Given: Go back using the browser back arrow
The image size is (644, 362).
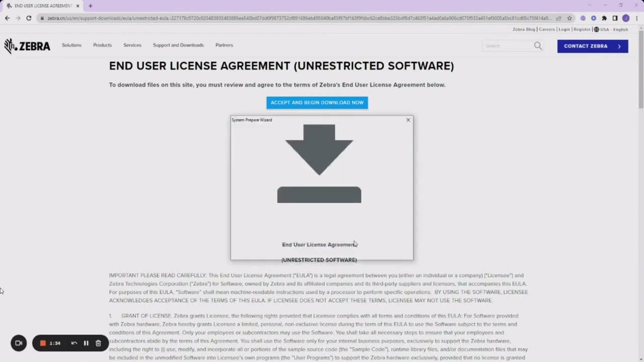Looking at the screenshot, I should (x=7, y=18).
